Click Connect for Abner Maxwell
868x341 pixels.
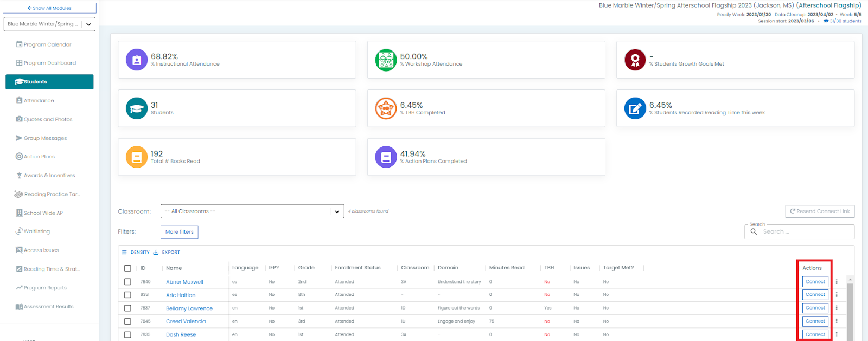pyautogui.click(x=815, y=282)
